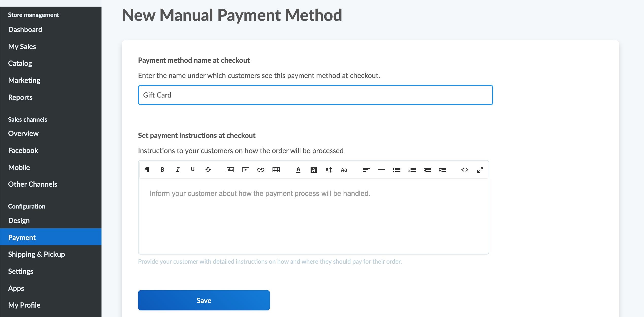Click the underline formatting icon
This screenshot has height=317, width=644.
click(x=193, y=170)
